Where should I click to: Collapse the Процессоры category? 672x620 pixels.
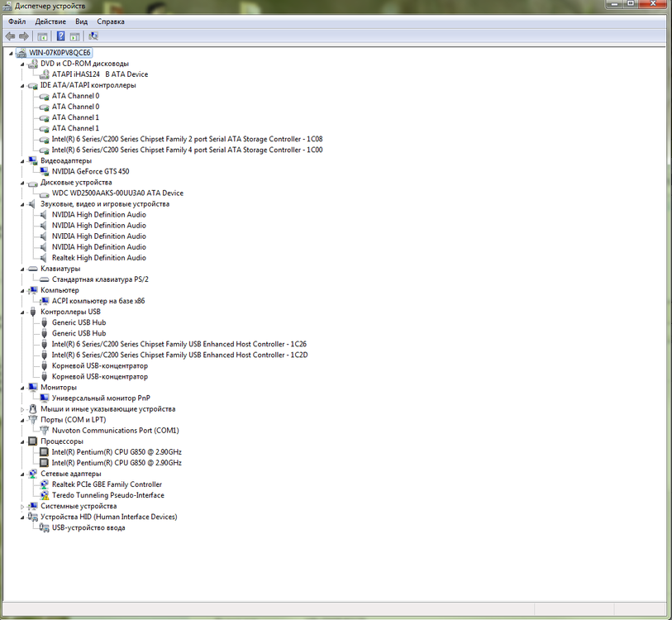coord(22,441)
